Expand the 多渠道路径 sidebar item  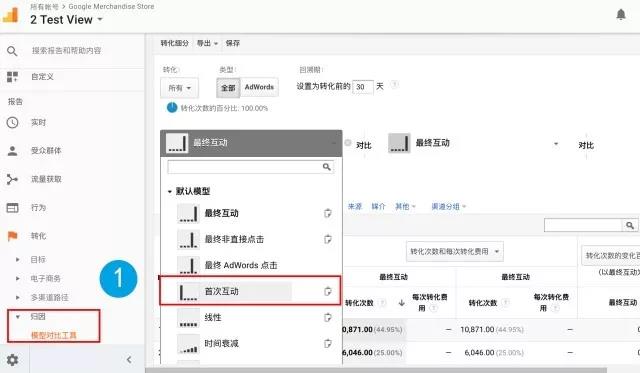click(x=18, y=298)
